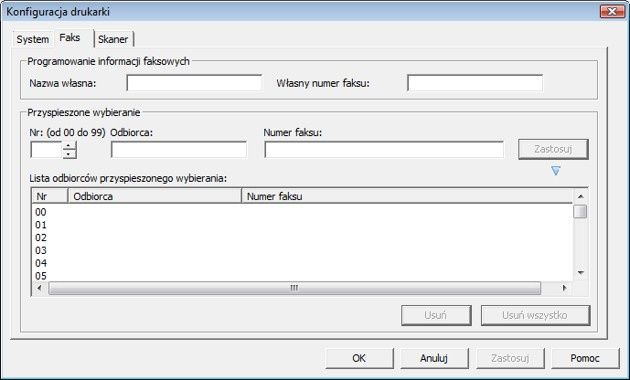
Task: Click the blue down triangle icon
Action: pos(556,171)
